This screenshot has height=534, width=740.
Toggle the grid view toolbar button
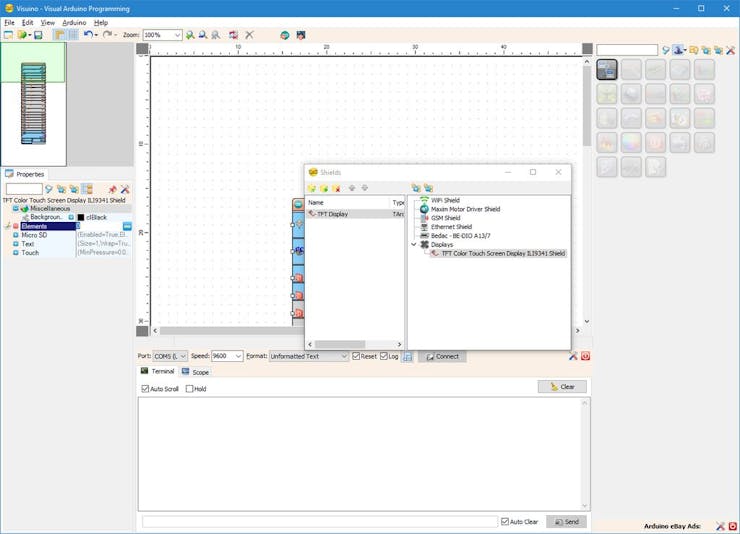tap(74, 35)
